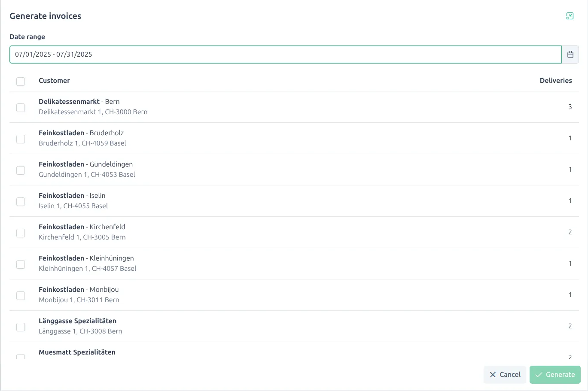
Task: Click inside the date range input field
Action: pyautogui.click(x=172, y=54)
